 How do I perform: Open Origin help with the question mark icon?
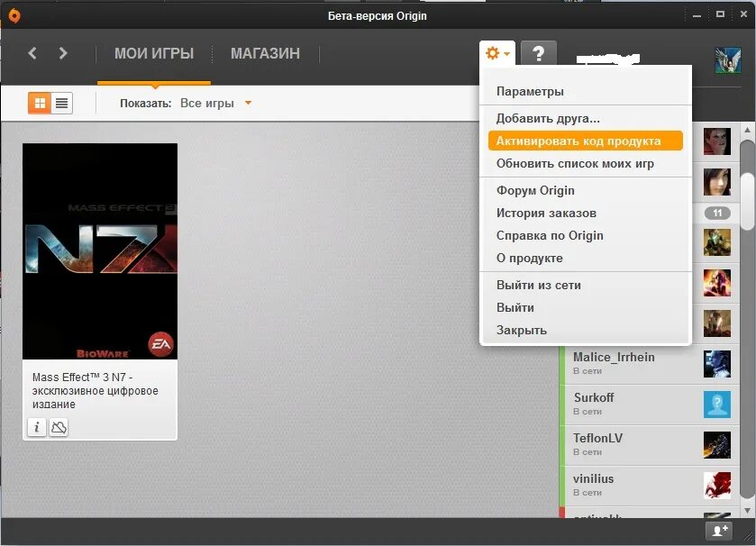(x=538, y=52)
